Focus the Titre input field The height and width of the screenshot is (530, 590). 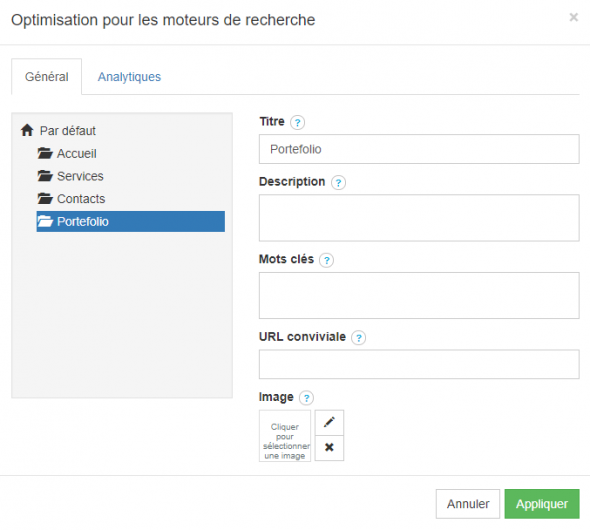419,149
